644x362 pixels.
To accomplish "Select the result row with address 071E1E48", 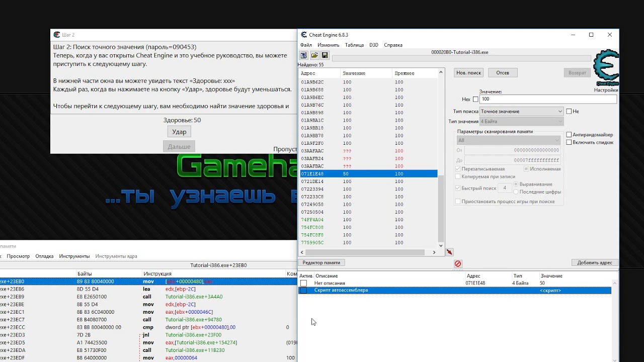I will coord(368,174).
